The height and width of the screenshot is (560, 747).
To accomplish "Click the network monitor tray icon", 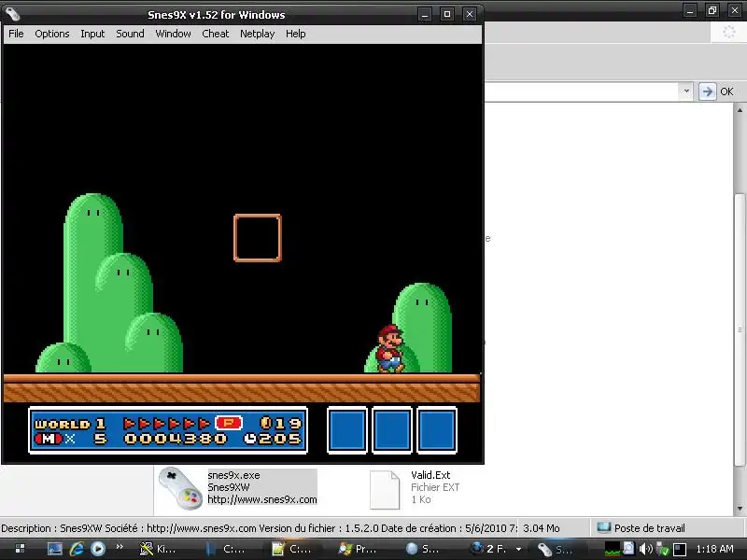I will [613, 549].
